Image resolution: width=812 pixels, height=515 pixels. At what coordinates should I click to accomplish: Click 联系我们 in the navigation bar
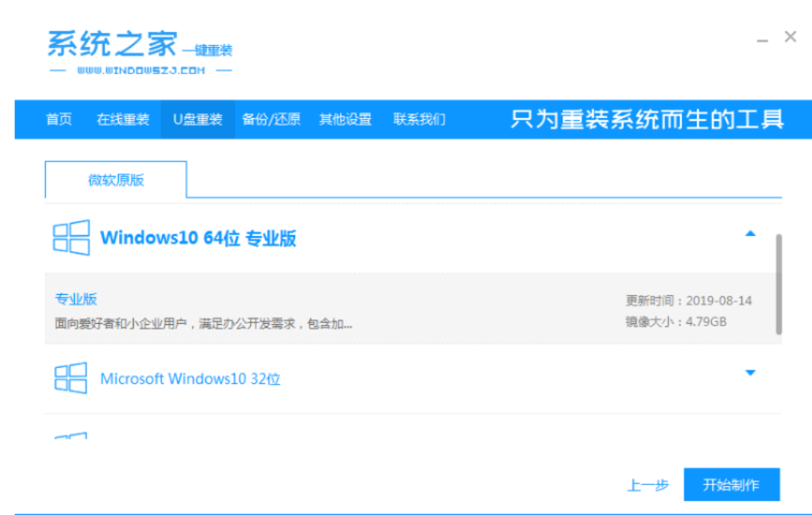coord(419,120)
